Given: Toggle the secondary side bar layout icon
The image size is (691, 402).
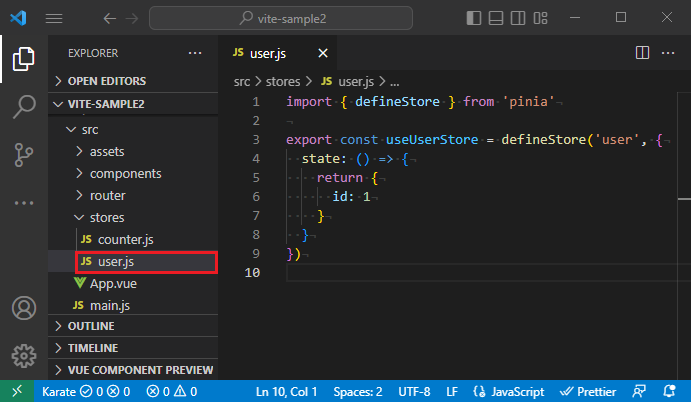Looking at the screenshot, I should pyautogui.click(x=518, y=18).
